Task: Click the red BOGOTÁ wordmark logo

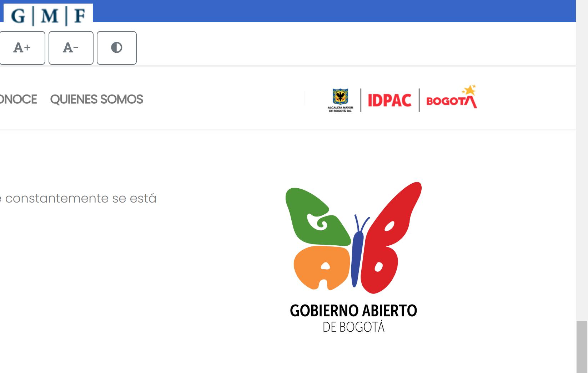Action: coord(451,101)
